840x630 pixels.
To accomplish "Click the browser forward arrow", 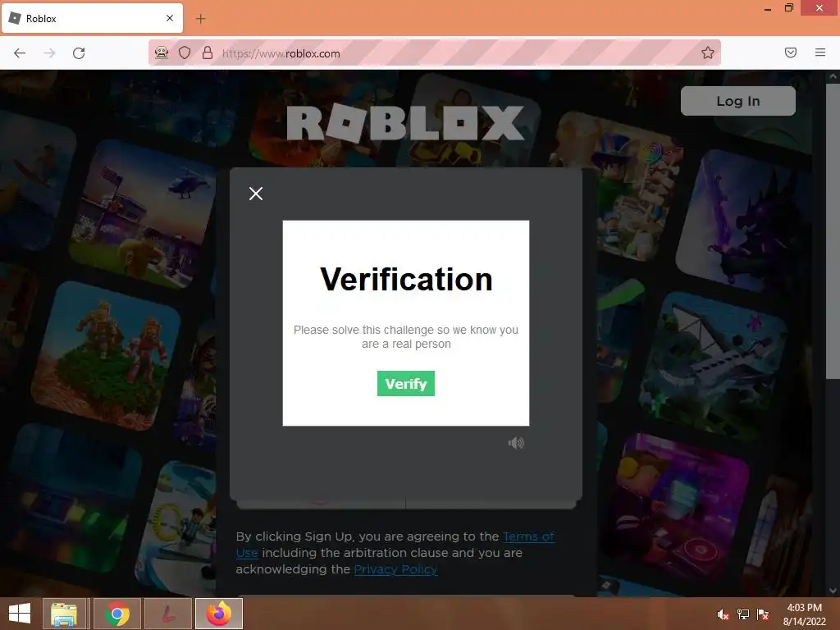I will pyautogui.click(x=49, y=53).
